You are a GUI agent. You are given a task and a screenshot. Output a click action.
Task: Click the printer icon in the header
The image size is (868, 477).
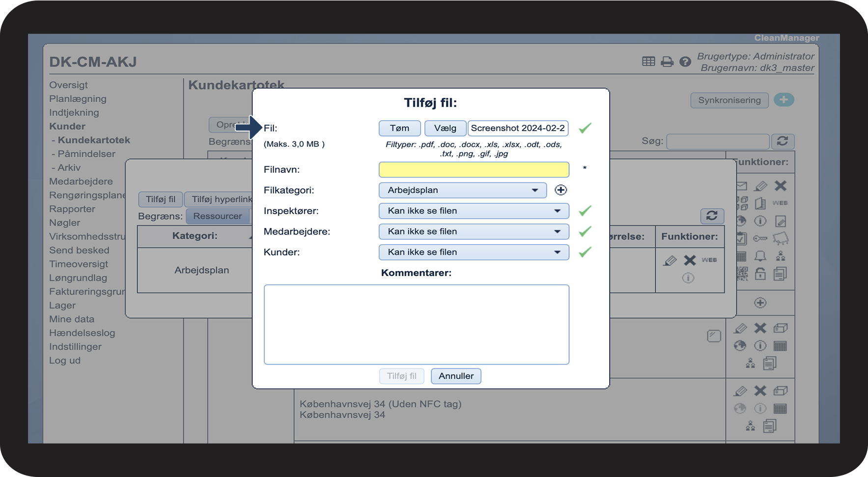point(667,62)
